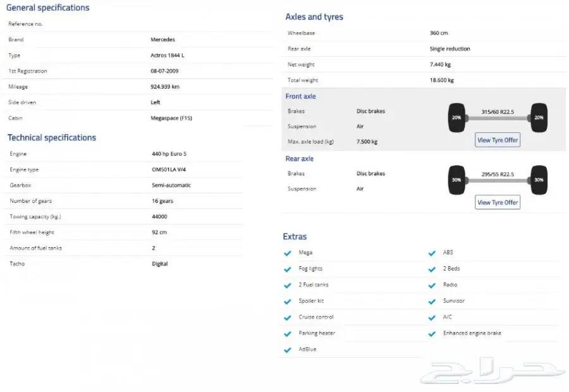Click the Axles and tyres heading
Screen dimensions: 569x392
point(314,16)
